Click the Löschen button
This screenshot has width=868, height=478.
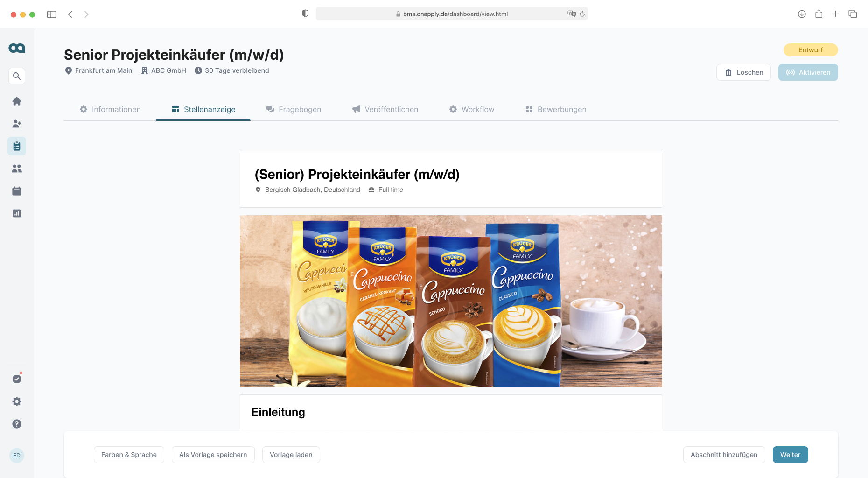click(743, 72)
